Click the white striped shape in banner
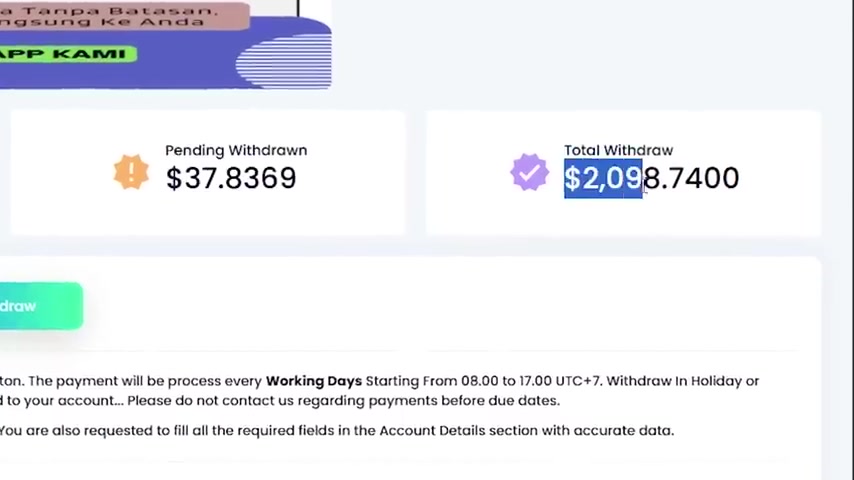This screenshot has width=854, height=480. pyautogui.click(x=283, y=61)
